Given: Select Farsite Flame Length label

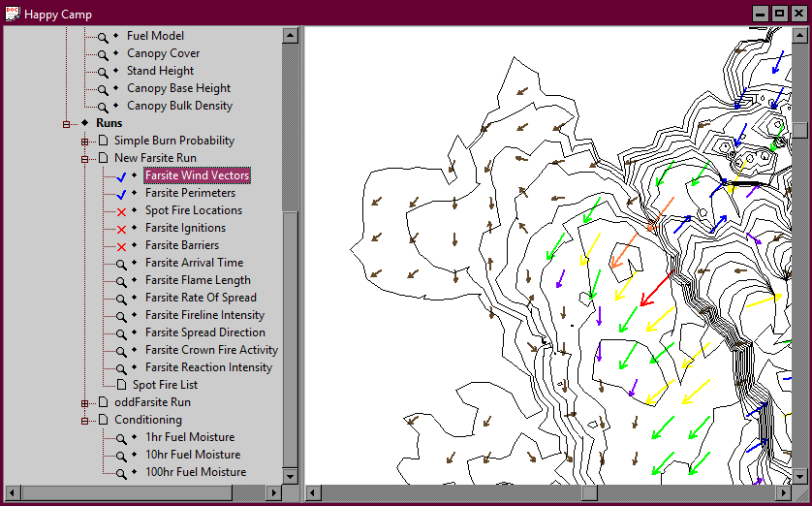Looking at the screenshot, I should pyautogui.click(x=198, y=280).
